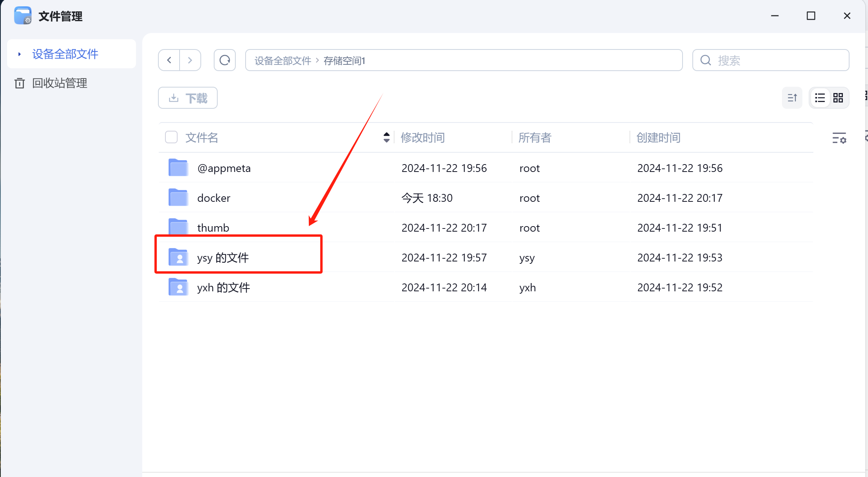Toggle file name sort arrows
Screen dimensions: 868x477
(387, 137)
